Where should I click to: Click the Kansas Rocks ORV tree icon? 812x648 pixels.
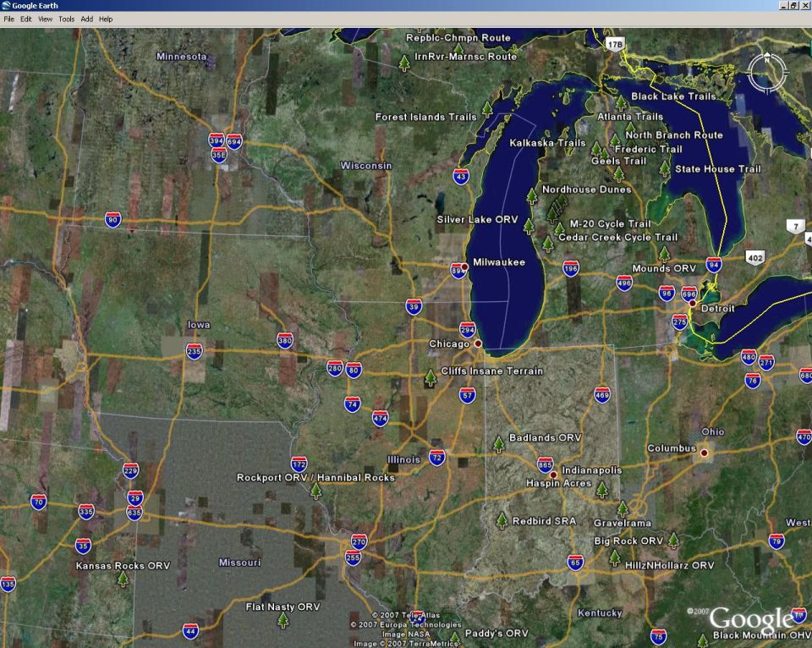click(x=123, y=579)
